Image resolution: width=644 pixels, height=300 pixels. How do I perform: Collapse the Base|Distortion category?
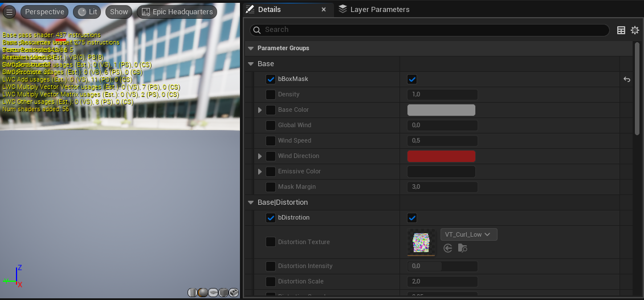(251, 202)
